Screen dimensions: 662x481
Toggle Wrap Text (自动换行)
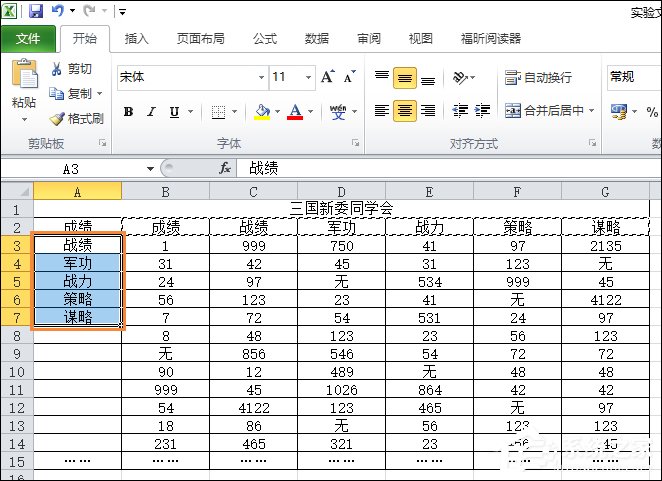pos(539,77)
